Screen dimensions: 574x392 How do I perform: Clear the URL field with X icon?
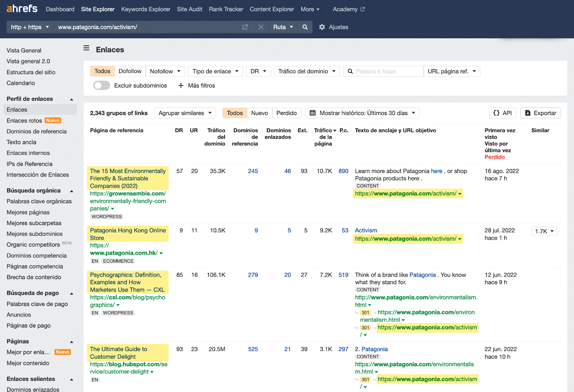[x=261, y=27]
